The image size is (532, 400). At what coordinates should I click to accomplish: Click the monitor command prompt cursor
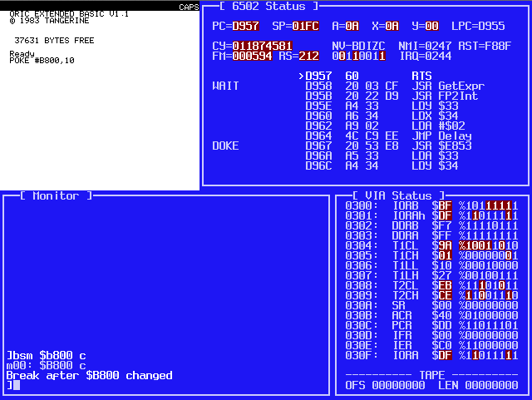pyautogui.click(x=16, y=385)
